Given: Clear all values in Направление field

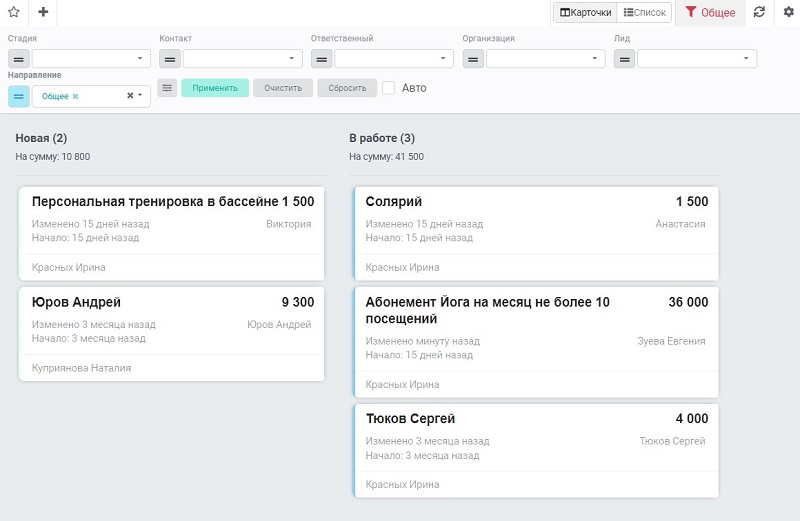Looking at the screenshot, I should tap(130, 95).
